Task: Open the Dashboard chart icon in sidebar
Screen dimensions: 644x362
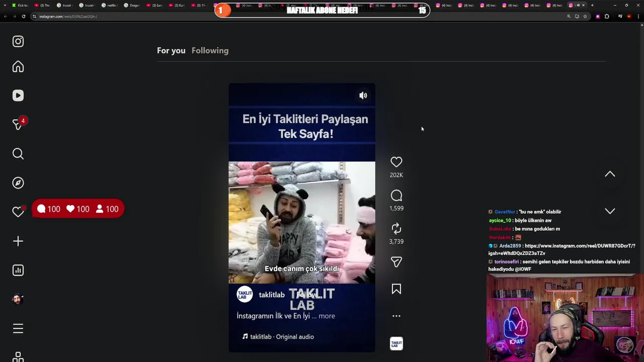Action: [x=18, y=270]
